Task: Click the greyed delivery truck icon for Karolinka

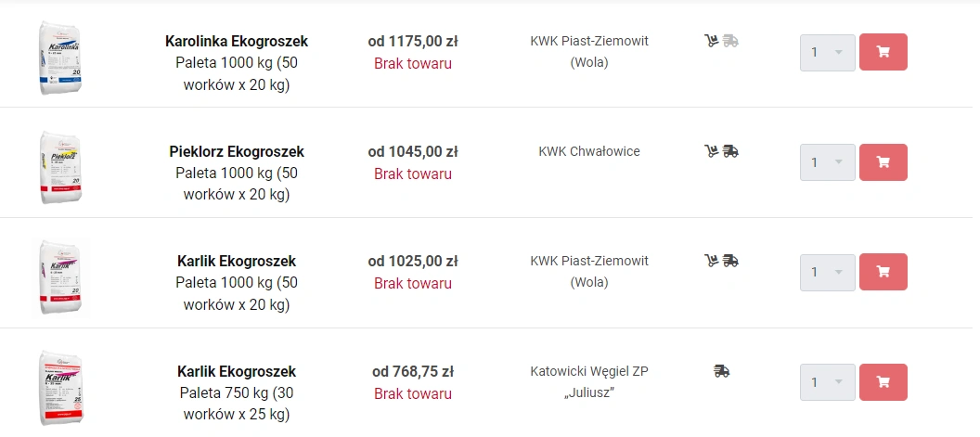Action: coord(731,41)
